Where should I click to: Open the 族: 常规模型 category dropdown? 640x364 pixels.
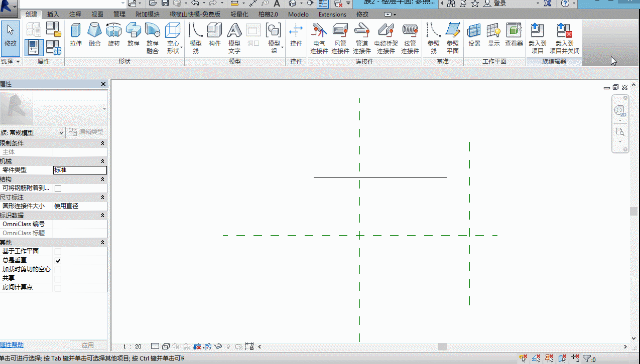[33, 132]
